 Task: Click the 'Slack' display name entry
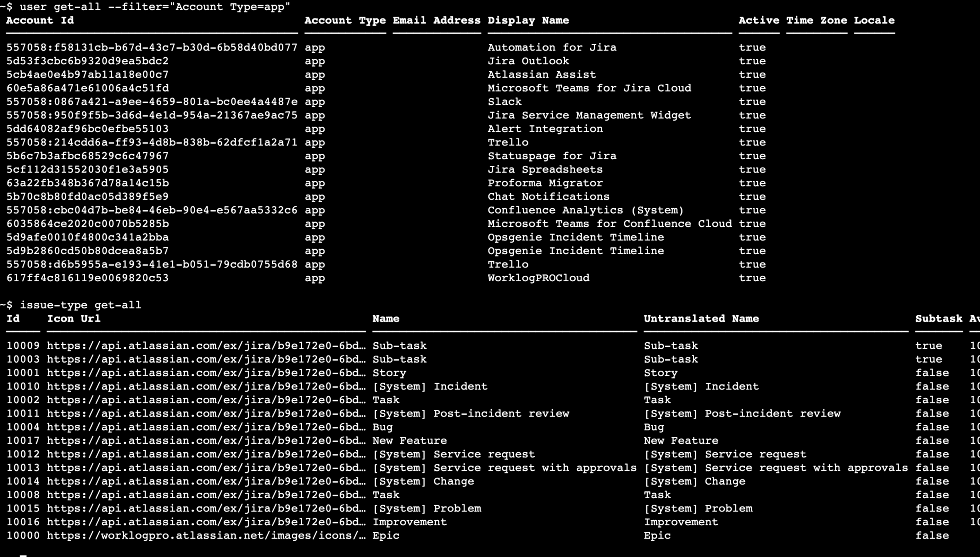504,102
